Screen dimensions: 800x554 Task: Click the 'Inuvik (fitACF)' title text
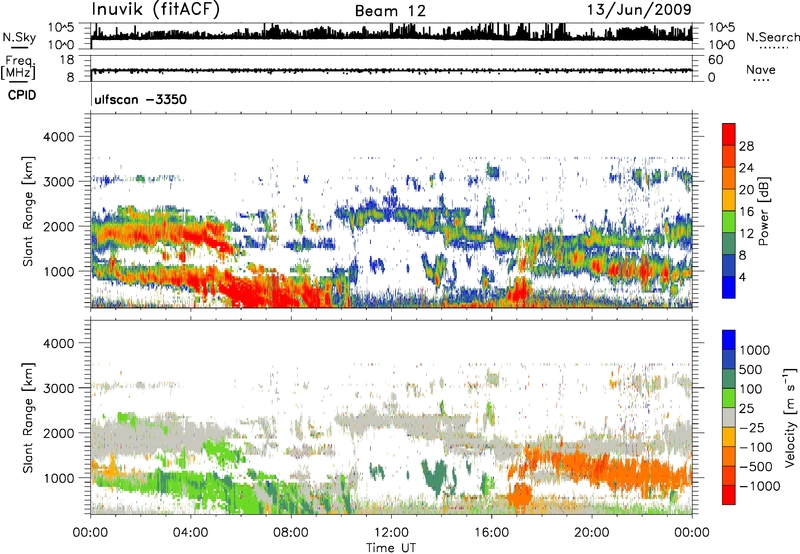(x=156, y=10)
